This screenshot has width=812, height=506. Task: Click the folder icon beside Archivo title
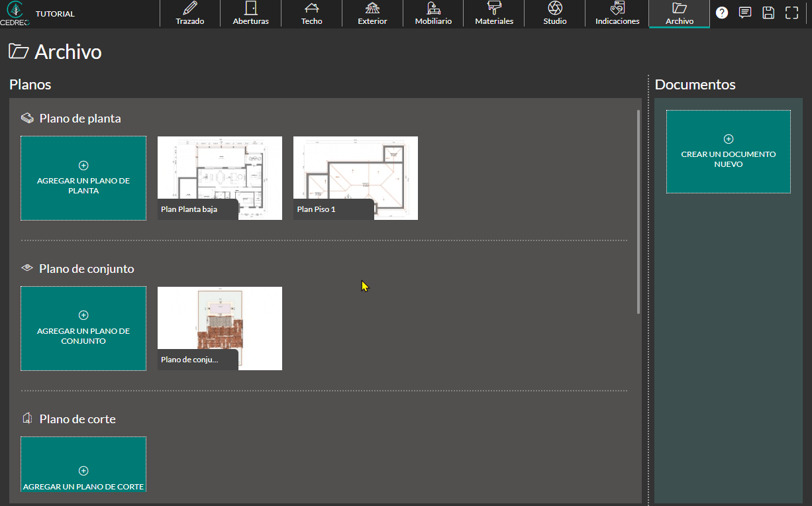pyautogui.click(x=19, y=52)
